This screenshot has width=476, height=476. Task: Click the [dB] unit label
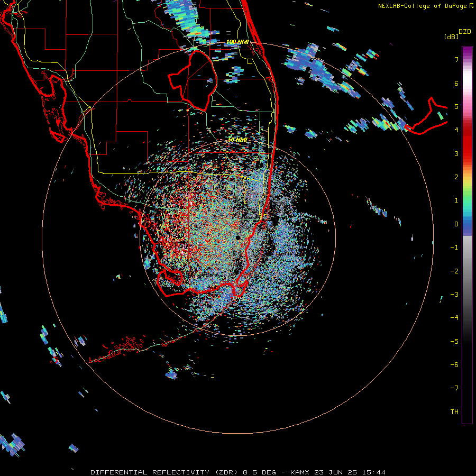click(451, 36)
